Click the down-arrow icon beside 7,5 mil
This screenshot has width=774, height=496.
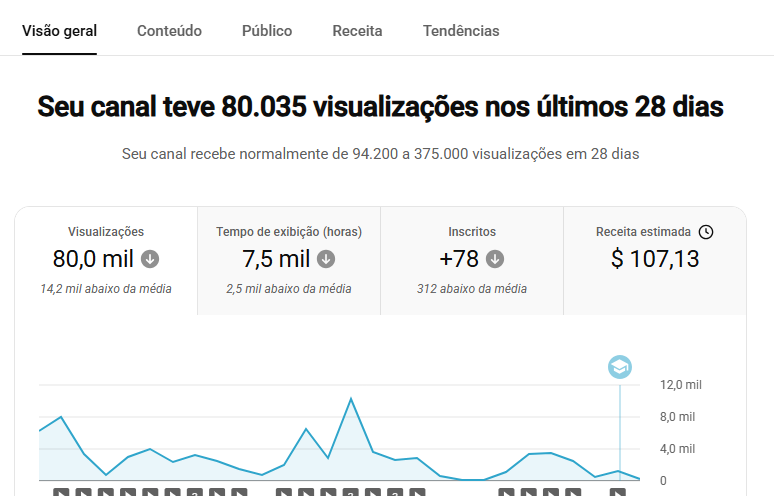pyautogui.click(x=326, y=259)
